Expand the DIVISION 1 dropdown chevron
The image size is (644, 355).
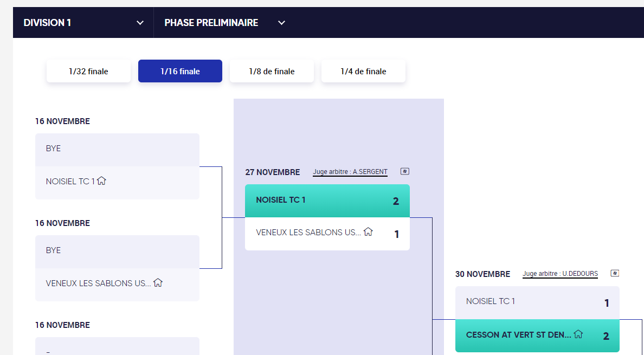(140, 23)
